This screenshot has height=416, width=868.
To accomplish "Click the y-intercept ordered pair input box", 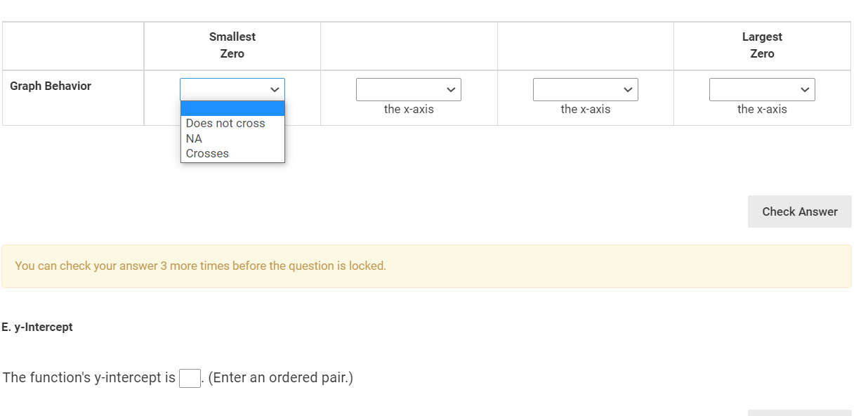I will tap(190, 378).
